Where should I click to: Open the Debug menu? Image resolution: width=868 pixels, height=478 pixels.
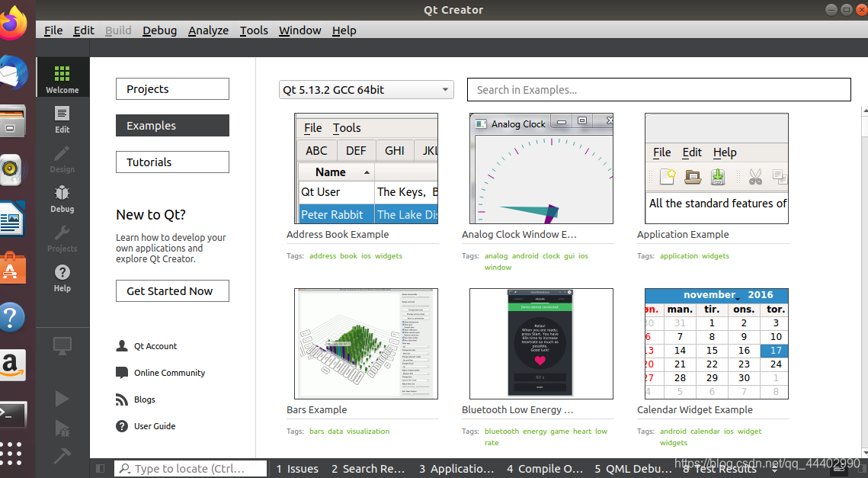coord(159,30)
